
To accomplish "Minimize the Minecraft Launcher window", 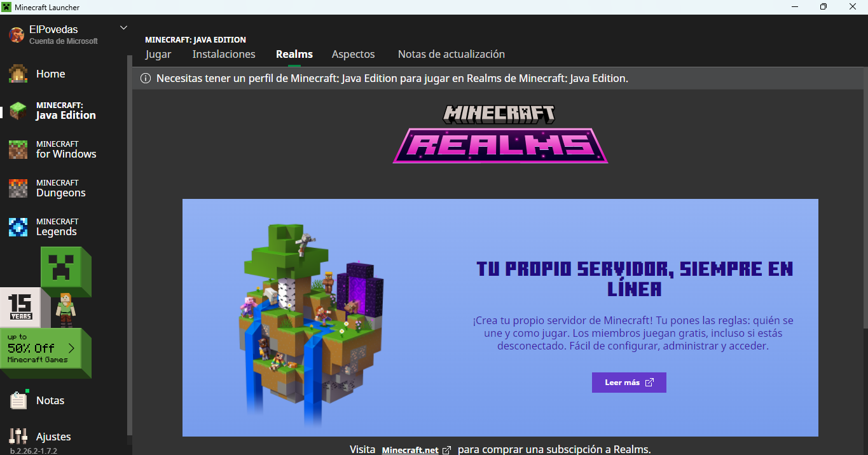I will (x=794, y=7).
